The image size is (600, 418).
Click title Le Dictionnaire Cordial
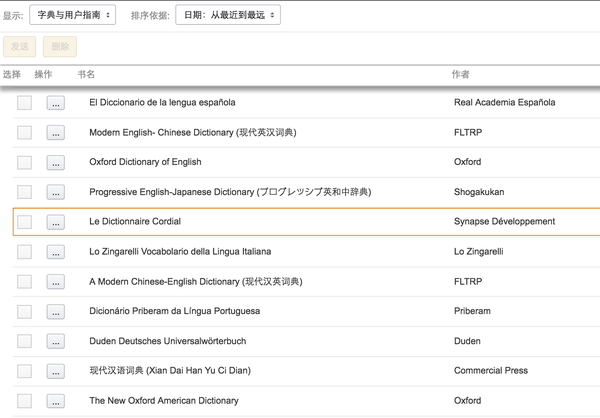coord(135,222)
